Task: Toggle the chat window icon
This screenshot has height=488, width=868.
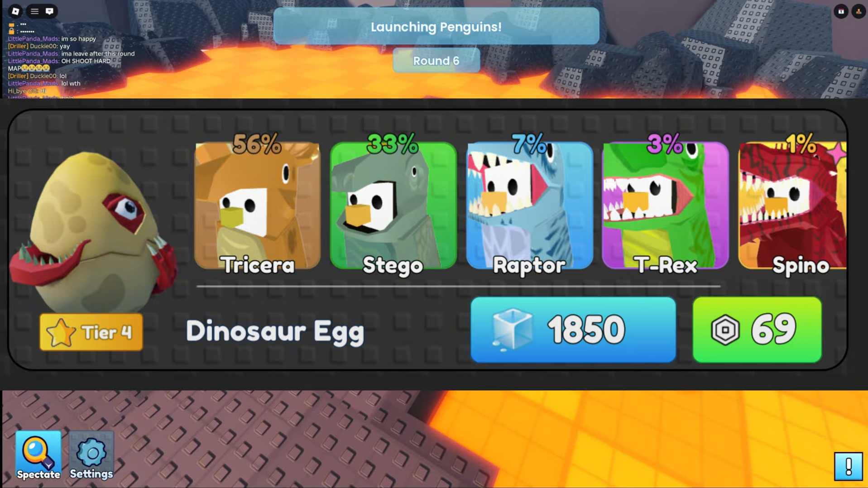Action: coord(50,11)
